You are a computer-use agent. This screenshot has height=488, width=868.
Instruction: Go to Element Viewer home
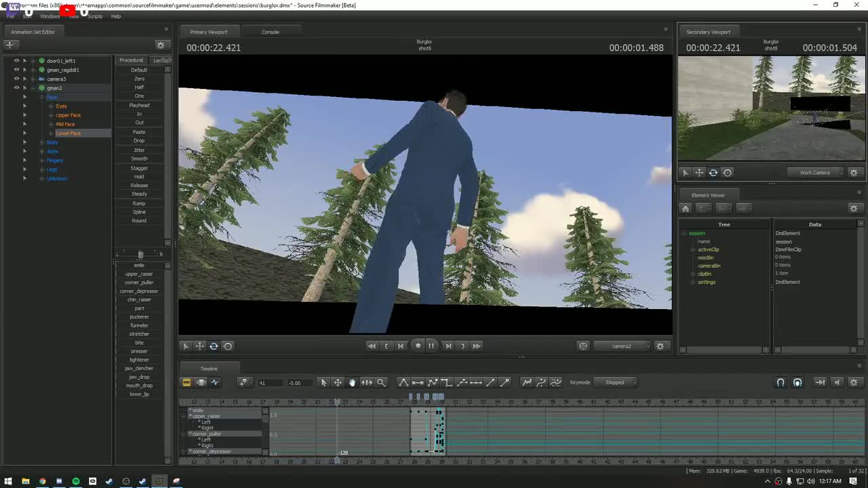pos(686,208)
